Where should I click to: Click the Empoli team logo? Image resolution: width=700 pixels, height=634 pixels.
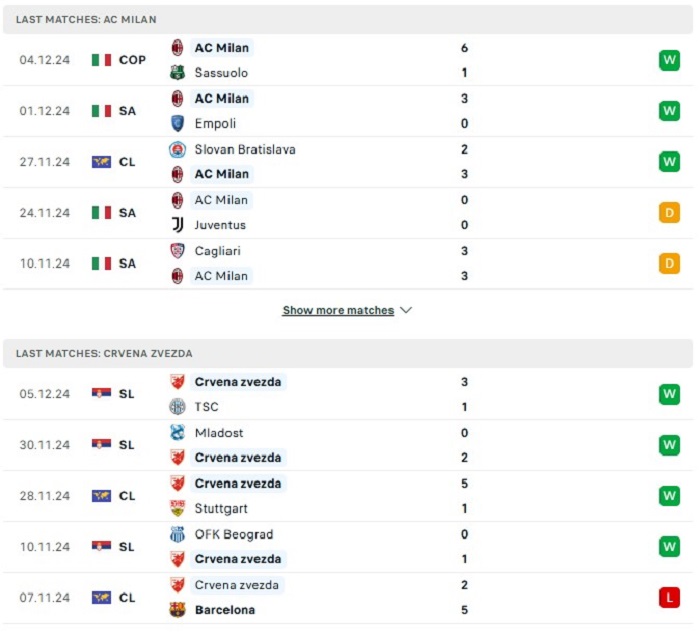point(177,123)
